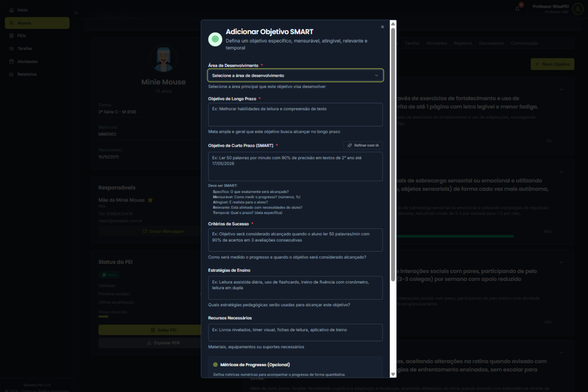Click the Atividades calendar icon
Image resolution: width=588 pixels, height=392 pixels.
tap(12, 61)
